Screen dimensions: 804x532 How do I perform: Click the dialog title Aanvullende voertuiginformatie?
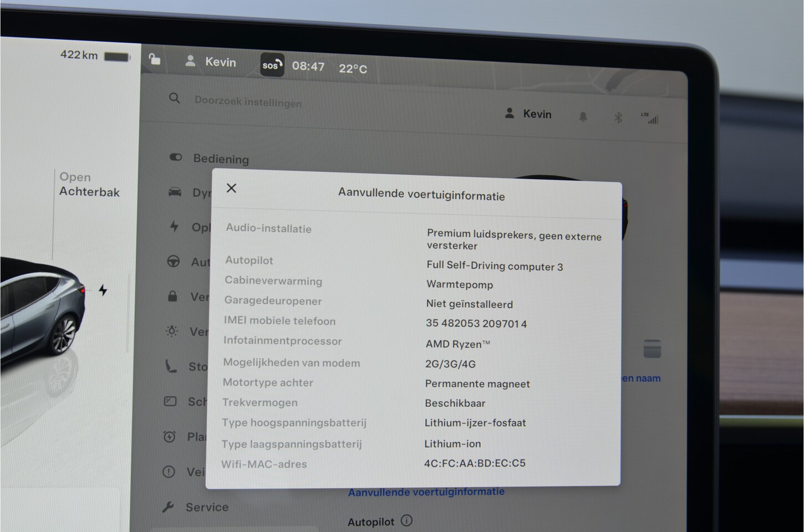(421, 194)
